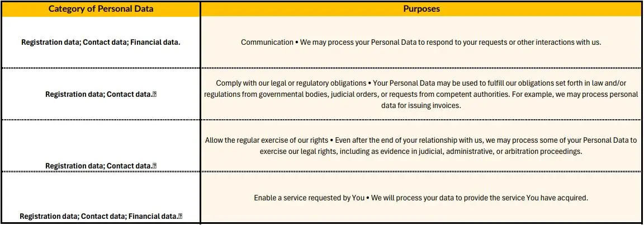
Task: Click the placeholder glyph box in the legal obligations row
Action: coord(154,95)
